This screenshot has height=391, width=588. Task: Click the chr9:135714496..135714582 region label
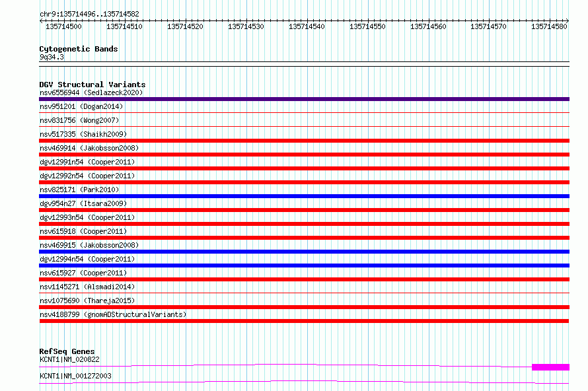89,14
